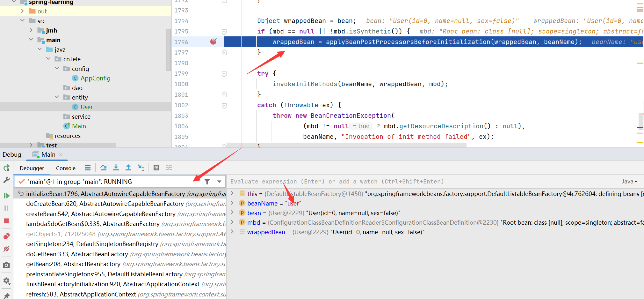Toggle Mute Breakpoints slashed circle icon
This screenshot has width=644, height=299.
click(x=6, y=249)
